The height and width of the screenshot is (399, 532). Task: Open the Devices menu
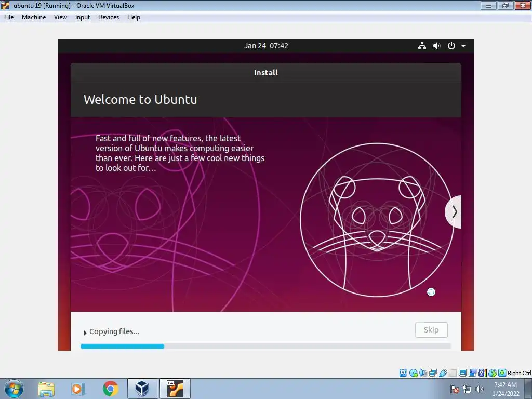pos(109,17)
